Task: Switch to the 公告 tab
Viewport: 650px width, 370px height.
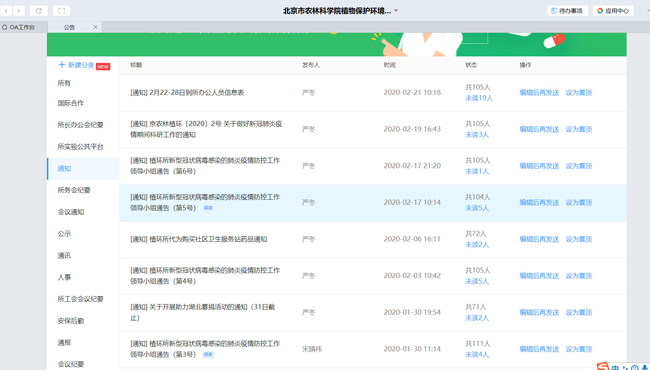Action: point(70,27)
